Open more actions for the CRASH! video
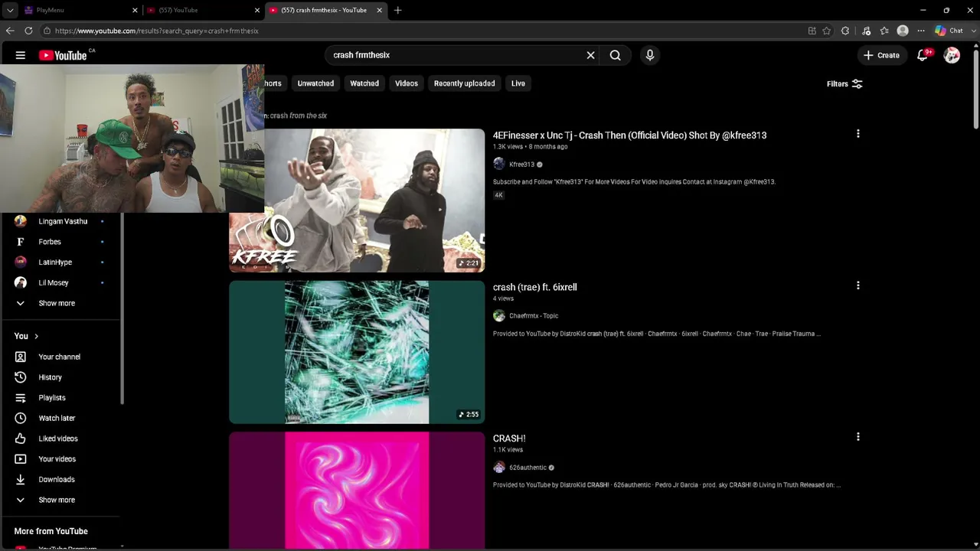980x551 pixels. [x=857, y=437]
